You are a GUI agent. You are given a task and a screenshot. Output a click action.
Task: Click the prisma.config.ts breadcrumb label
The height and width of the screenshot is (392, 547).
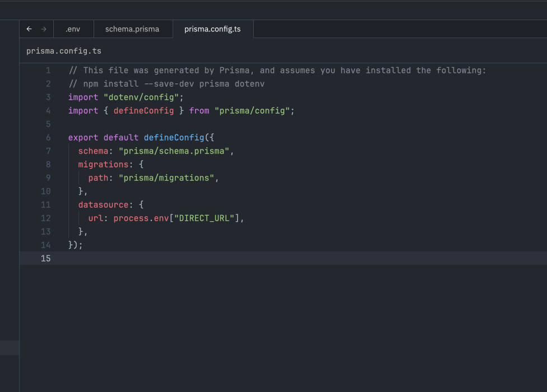[63, 50]
